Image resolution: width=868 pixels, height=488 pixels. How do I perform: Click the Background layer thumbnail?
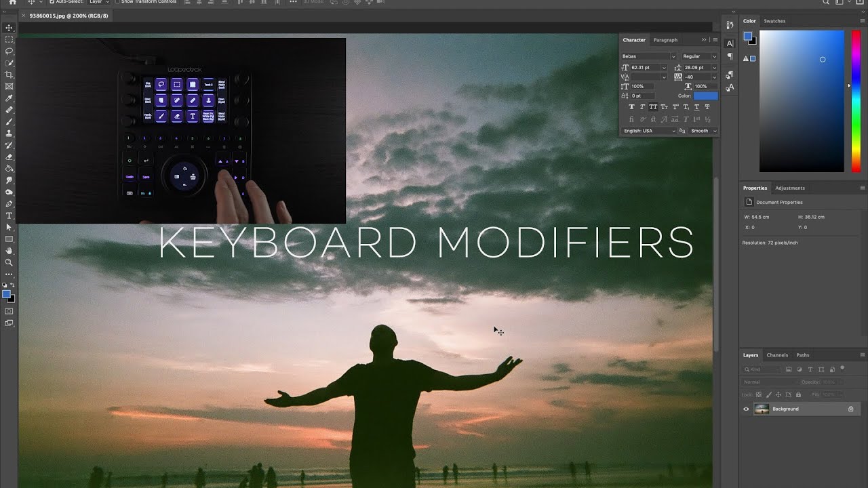762,409
